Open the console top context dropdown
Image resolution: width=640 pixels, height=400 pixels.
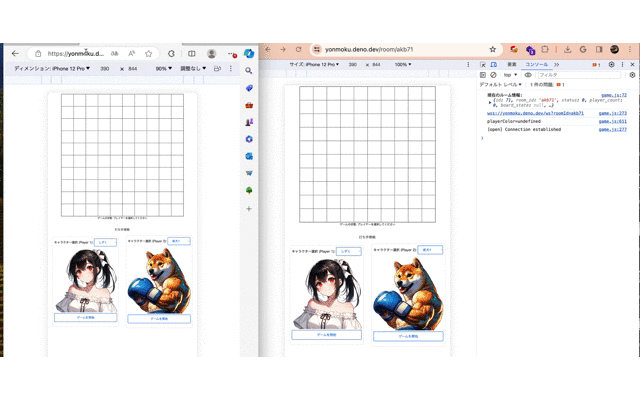pos(510,75)
